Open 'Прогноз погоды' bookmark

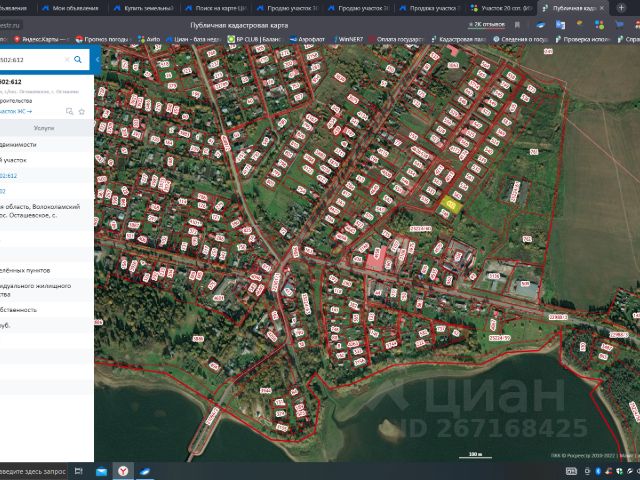tap(107, 40)
